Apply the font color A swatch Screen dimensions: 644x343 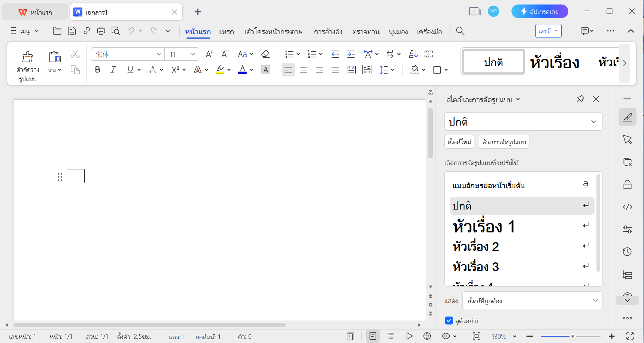coord(242,70)
